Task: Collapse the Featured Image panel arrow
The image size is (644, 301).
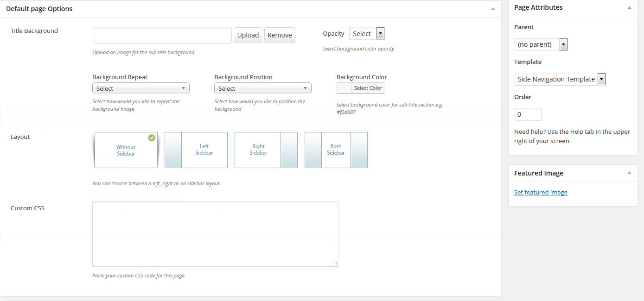Action: coord(629,173)
